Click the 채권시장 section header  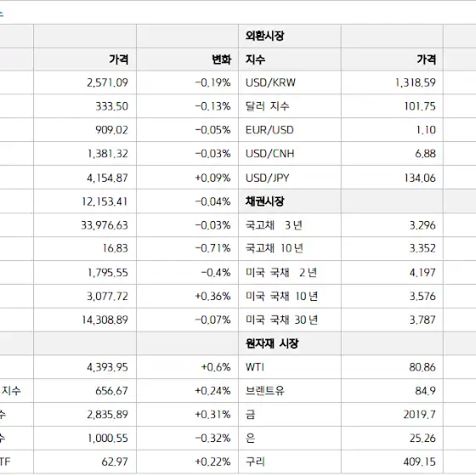pos(264,201)
